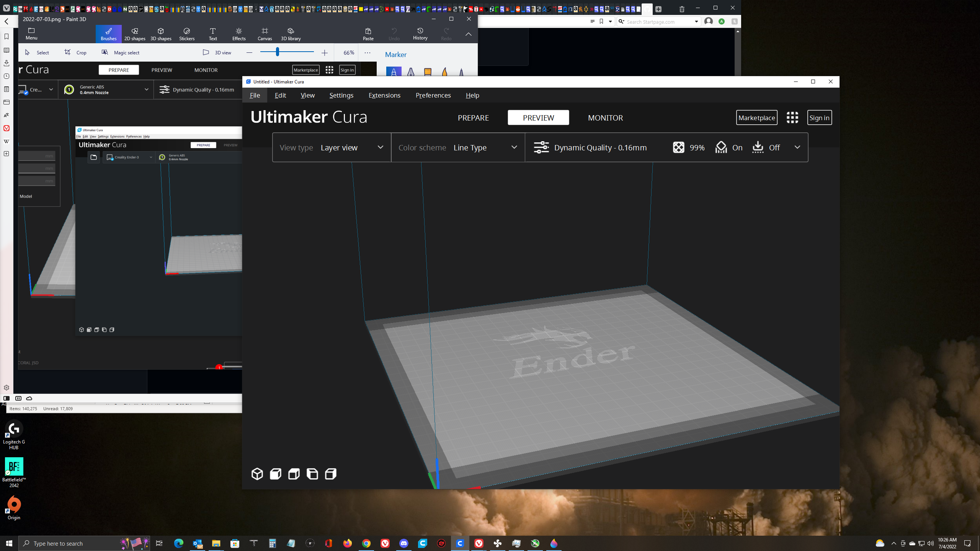Click the Marketplace button in Cura
Screen dimensions: 980x551
756,117
